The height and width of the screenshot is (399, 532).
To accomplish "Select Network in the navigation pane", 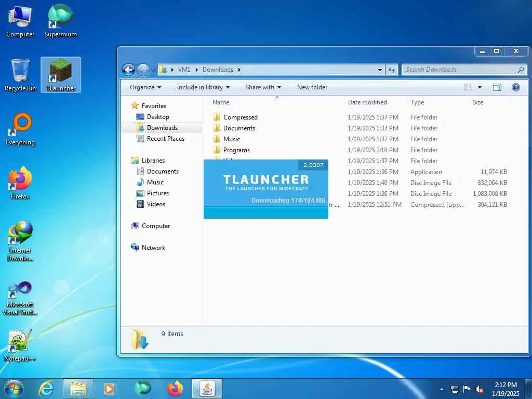I will point(148,248).
